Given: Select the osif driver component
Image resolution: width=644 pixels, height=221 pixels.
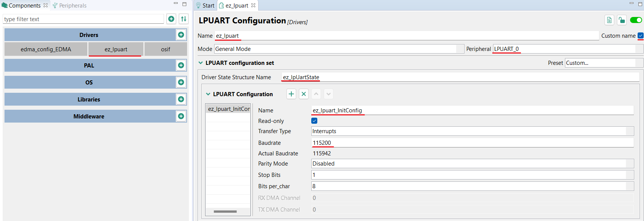Looking at the screenshot, I should (x=166, y=49).
